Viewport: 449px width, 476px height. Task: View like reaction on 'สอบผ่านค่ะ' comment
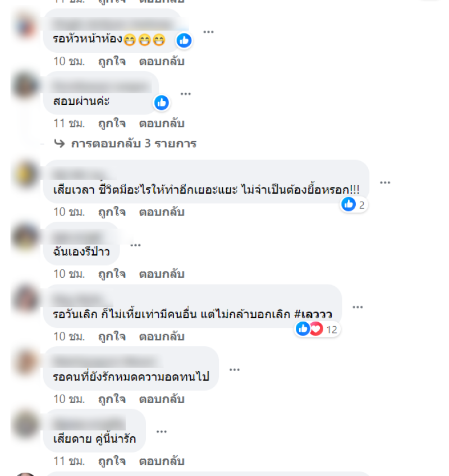[162, 103]
